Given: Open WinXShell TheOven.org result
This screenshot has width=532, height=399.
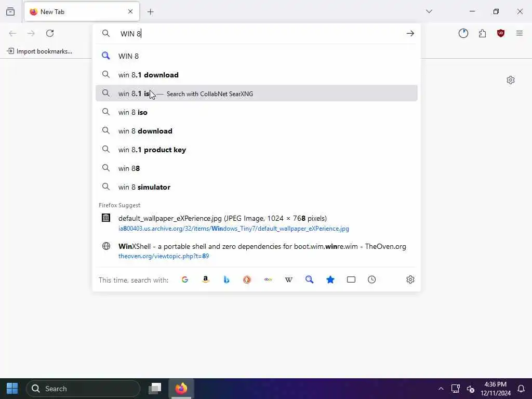Looking at the screenshot, I should coord(257,251).
